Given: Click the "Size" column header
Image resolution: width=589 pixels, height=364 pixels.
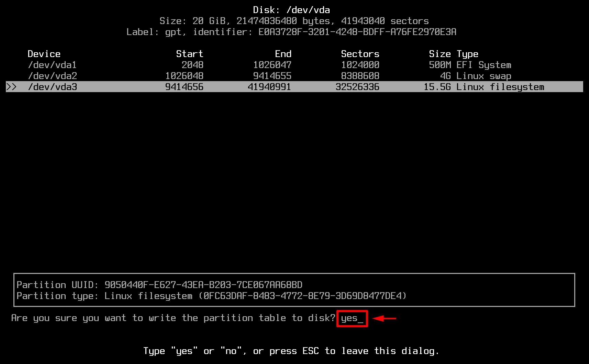Looking at the screenshot, I should (x=440, y=54).
